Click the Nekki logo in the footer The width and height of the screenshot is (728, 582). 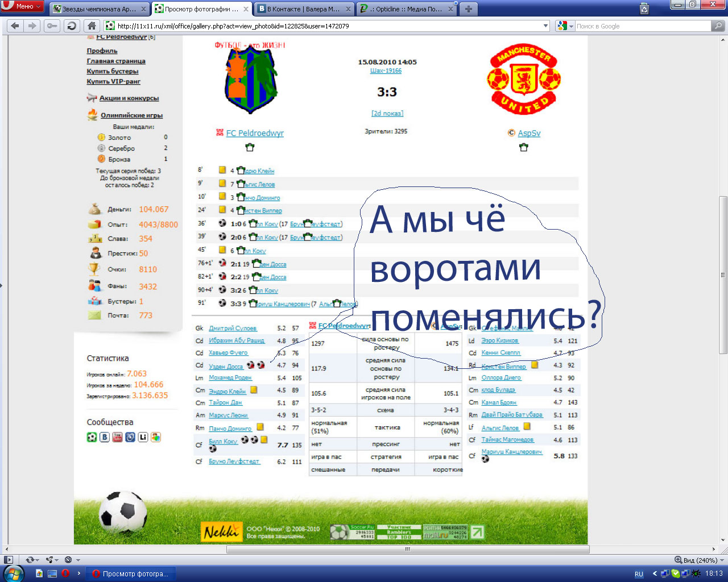(x=222, y=532)
